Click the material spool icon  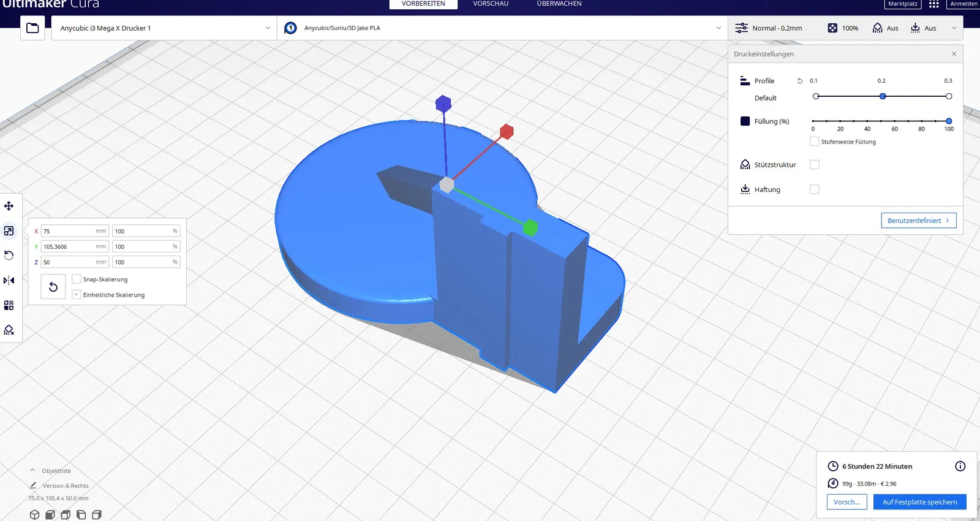coord(833,484)
